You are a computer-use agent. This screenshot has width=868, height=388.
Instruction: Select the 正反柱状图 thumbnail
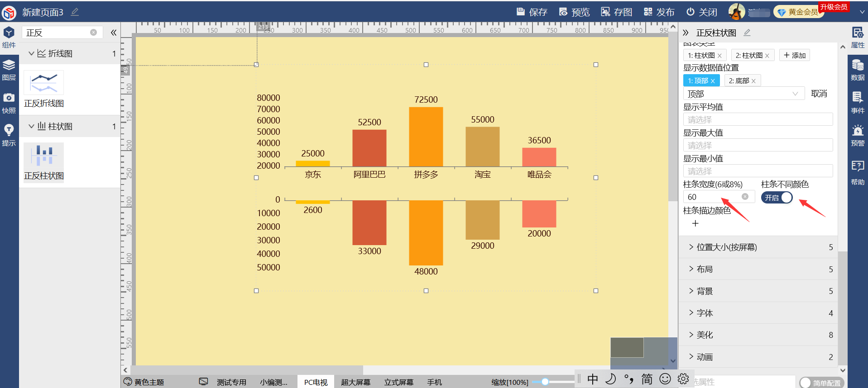(x=43, y=155)
